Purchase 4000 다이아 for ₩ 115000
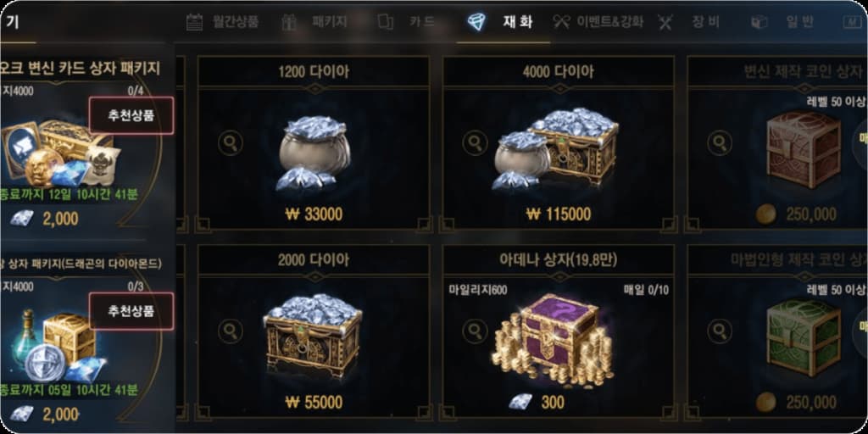Image resolution: width=868 pixels, height=434 pixels. pos(559,214)
